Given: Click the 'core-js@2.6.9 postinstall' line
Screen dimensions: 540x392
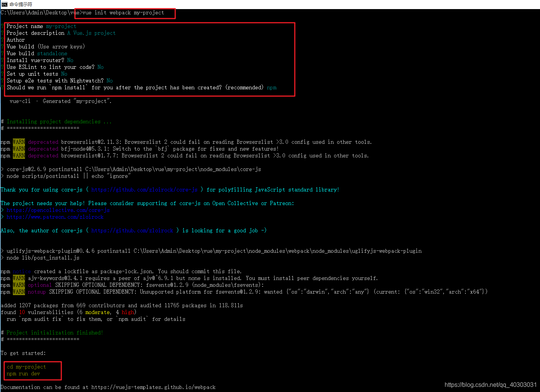Looking at the screenshot, I should (131, 169).
